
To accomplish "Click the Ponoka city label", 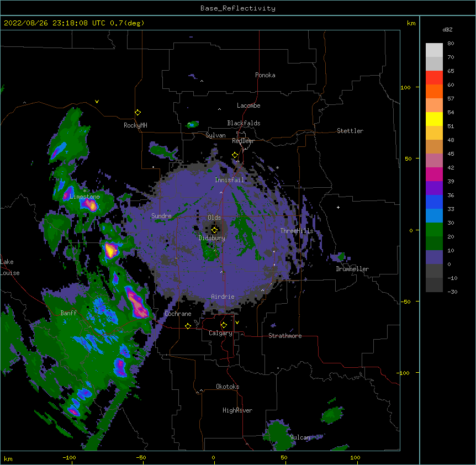I will (265, 75).
